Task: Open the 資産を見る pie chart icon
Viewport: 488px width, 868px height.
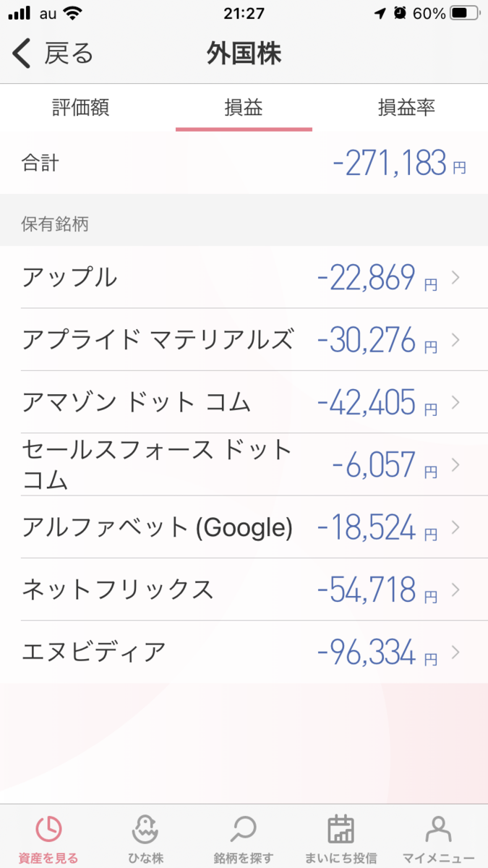Action: pos(49,830)
